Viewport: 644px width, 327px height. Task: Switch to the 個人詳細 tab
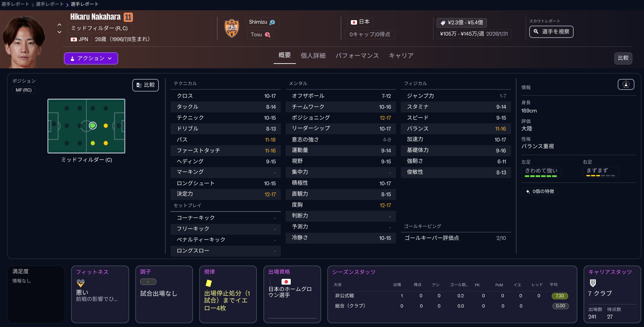(x=313, y=56)
